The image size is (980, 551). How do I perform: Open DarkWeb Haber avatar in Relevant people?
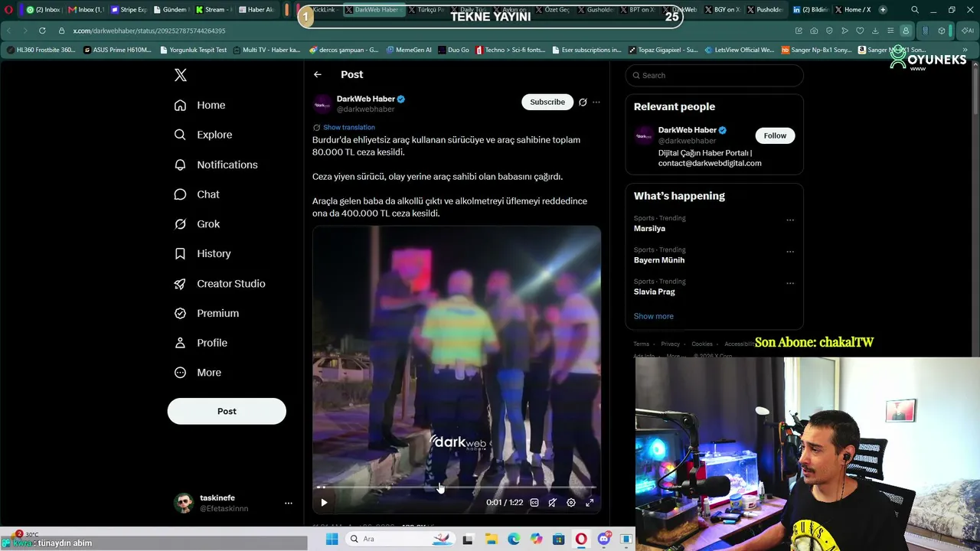[644, 135]
